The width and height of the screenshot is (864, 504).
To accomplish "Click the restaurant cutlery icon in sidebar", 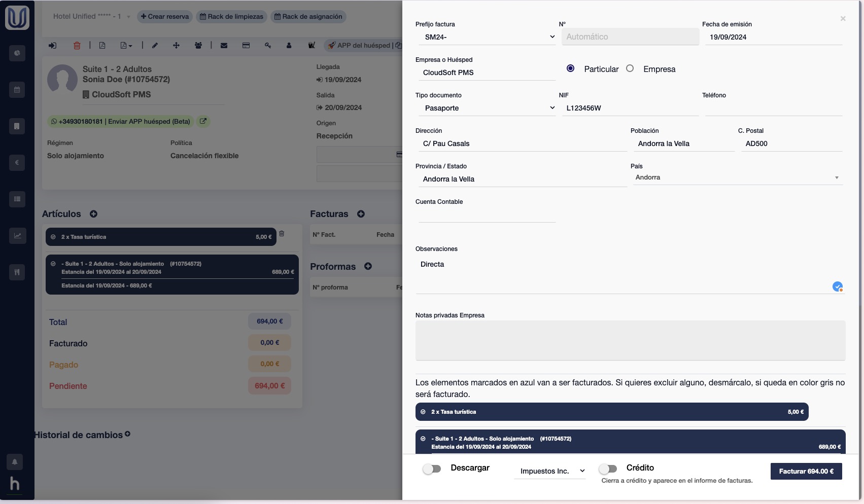I will [x=17, y=272].
